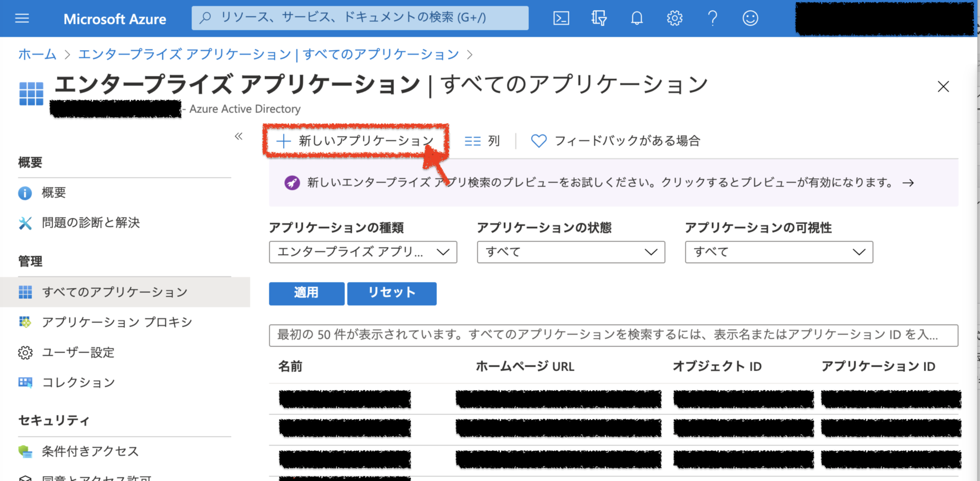Launch the Cloud Shell terminal icon
980x481 pixels.
point(560,18)
